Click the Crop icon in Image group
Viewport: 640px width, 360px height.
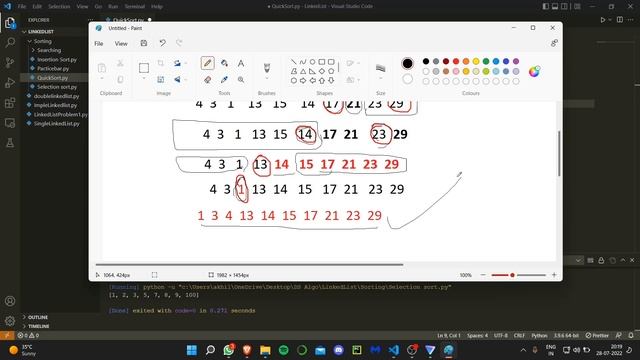click(x=160, y=63)
